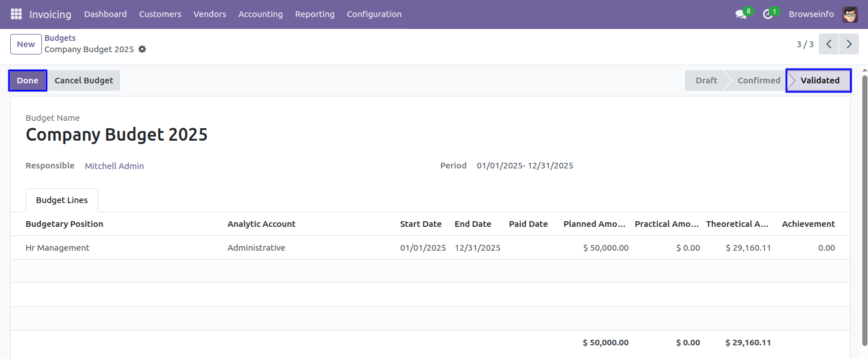This screenshot has height=359, width=868.
Task: Expand the Configuration menu
Action: 374,14
